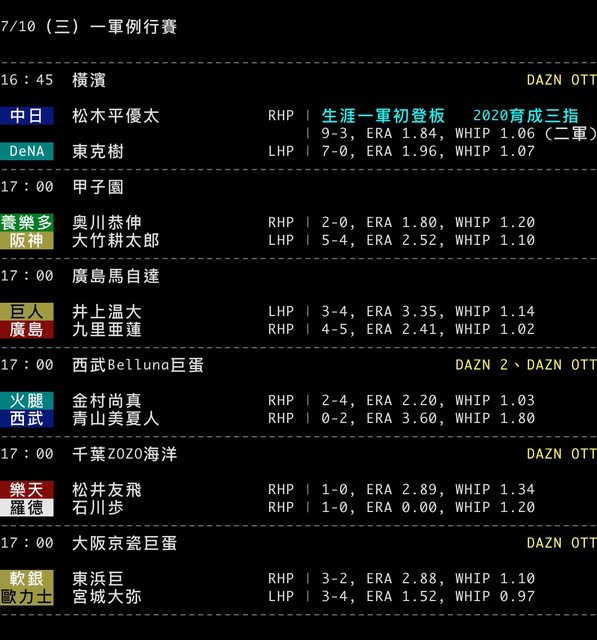Select pitcher name 宮城大弥
Screen dimensions: 597x640
(107, 596)
